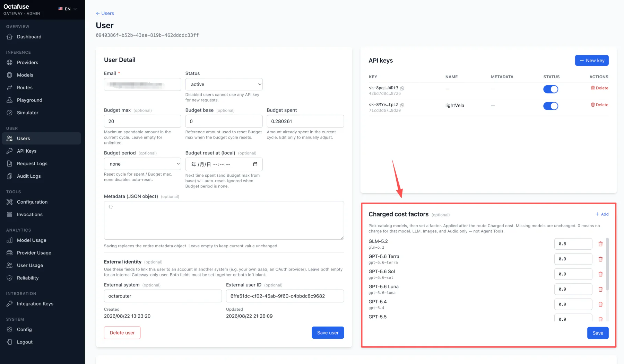This screenshot has width=624, height=364.
Task: Click the Logout door icon
Action: coord(10,342)
